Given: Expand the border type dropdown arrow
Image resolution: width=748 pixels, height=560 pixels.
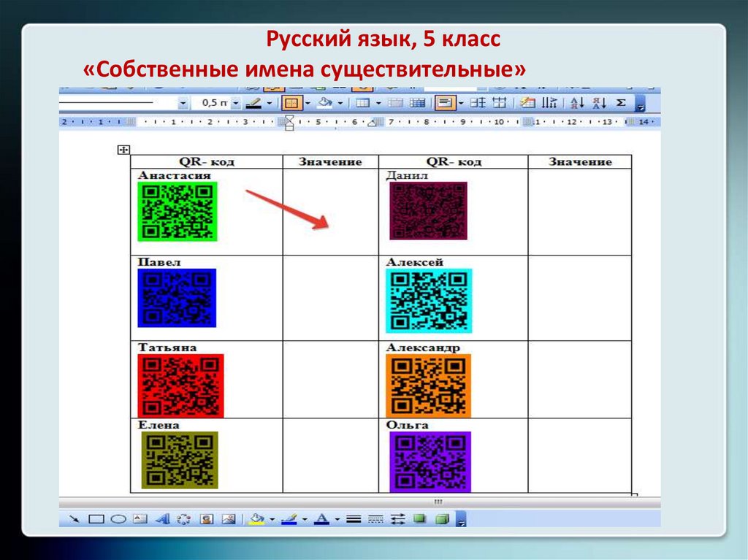Looking at the screenshot, I should coord(308,103).
